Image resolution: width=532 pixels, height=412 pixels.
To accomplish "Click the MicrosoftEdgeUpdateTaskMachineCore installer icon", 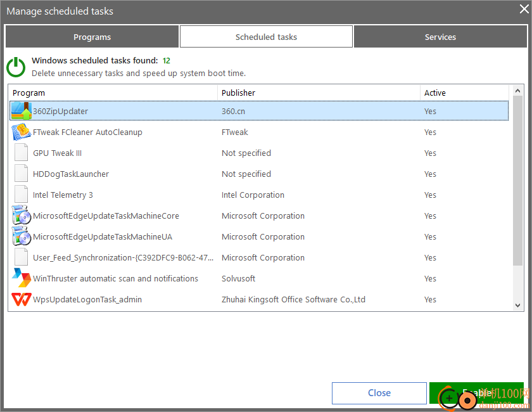I will tap(22, 216).
